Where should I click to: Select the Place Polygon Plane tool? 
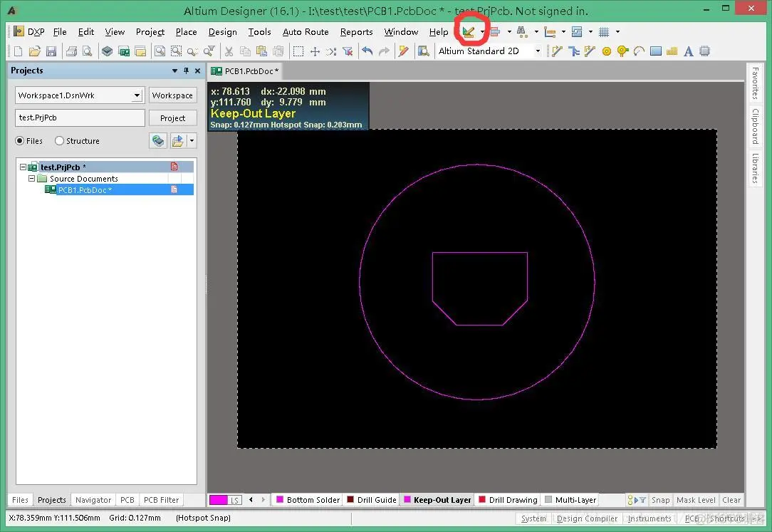point(672,51)
